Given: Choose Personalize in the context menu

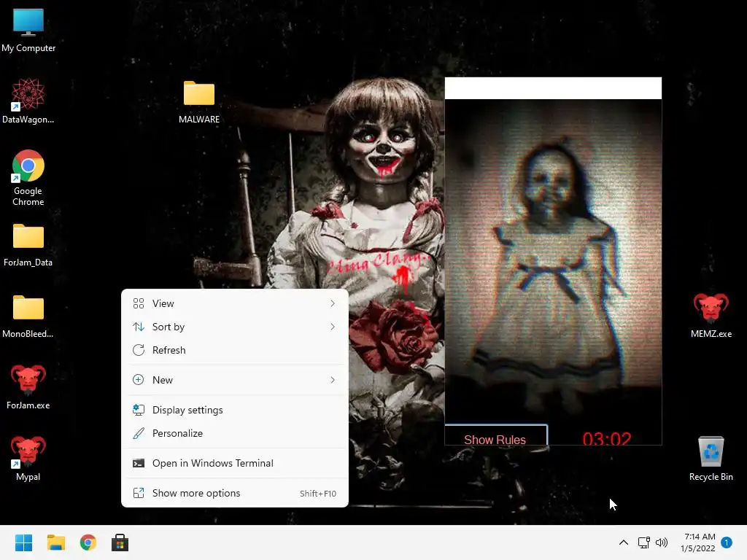Looking at the screenshot, I should (x=235, y=433).
